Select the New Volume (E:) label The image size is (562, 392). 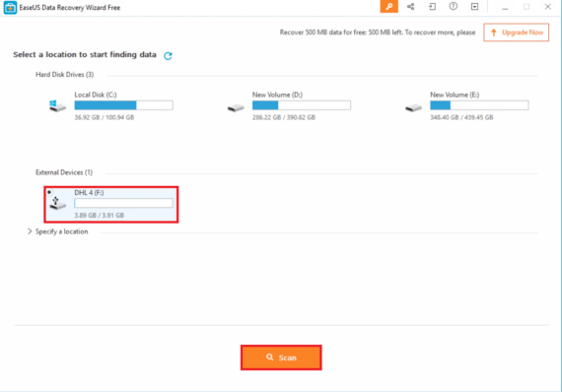(x=455, y=95)
